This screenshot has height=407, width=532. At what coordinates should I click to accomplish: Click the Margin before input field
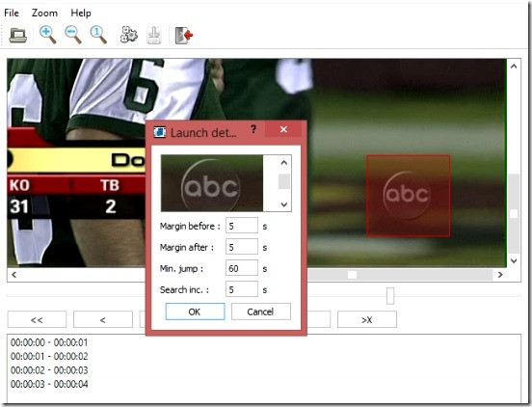(242, 226)
